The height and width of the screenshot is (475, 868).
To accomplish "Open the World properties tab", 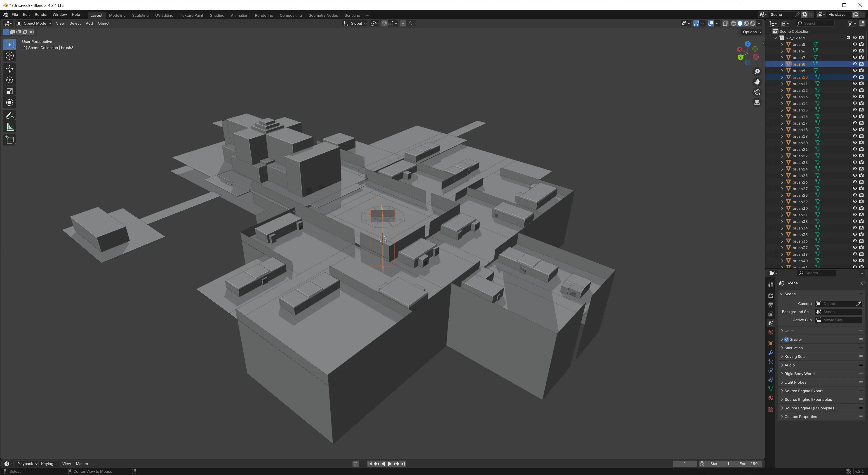I will 771,332.
